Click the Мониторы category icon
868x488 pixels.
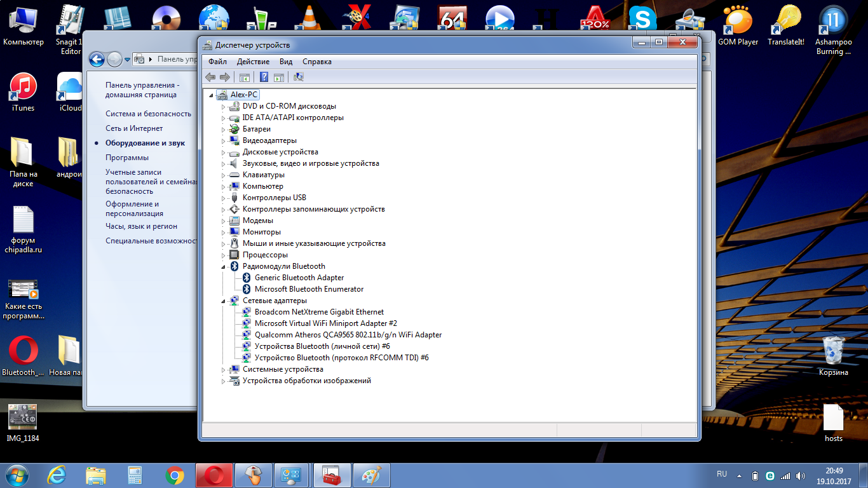click(x=234, y=232)
